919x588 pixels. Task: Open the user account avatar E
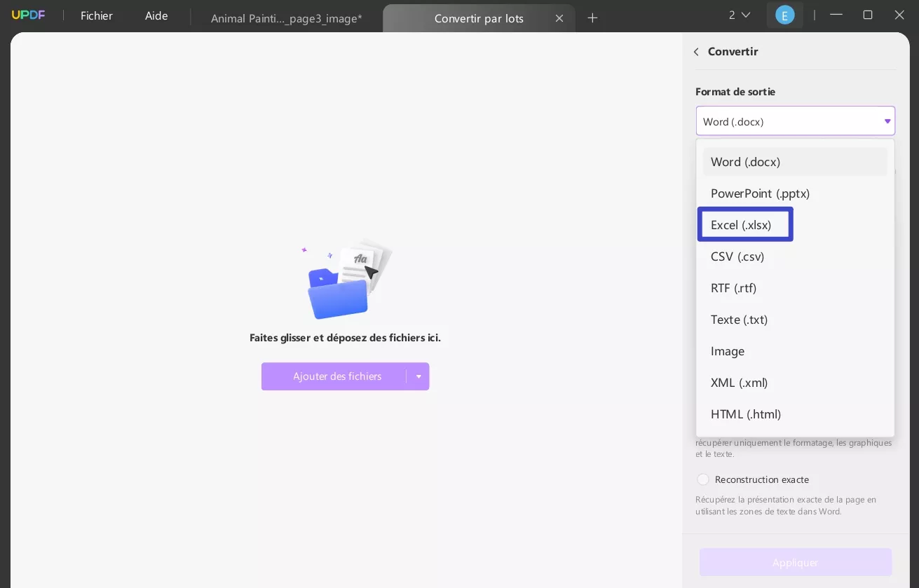pyautogui.click(x=784, y=14)
